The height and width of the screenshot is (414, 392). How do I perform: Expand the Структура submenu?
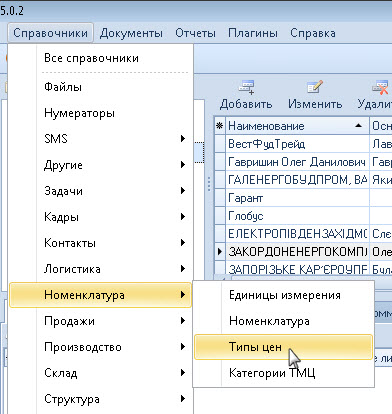100,399
